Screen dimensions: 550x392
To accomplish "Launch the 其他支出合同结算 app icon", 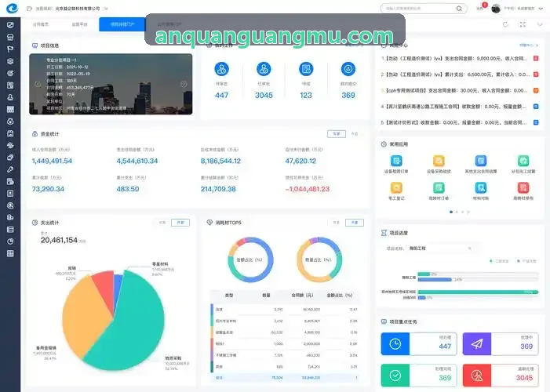I will point(480,161).
